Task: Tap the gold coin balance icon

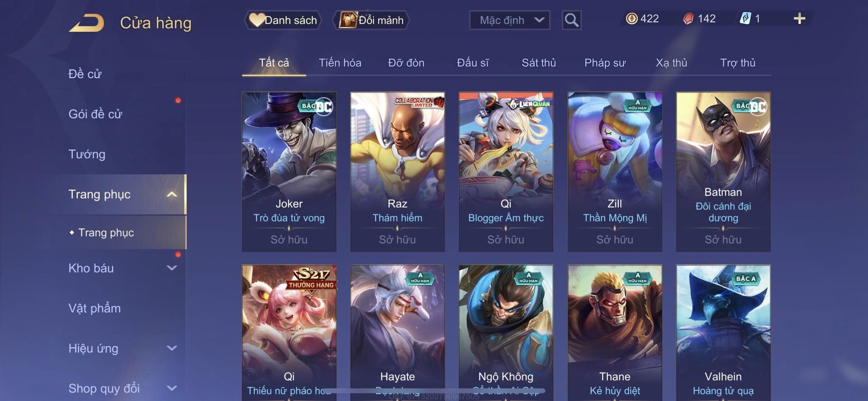Action: [x=632, y=19]
